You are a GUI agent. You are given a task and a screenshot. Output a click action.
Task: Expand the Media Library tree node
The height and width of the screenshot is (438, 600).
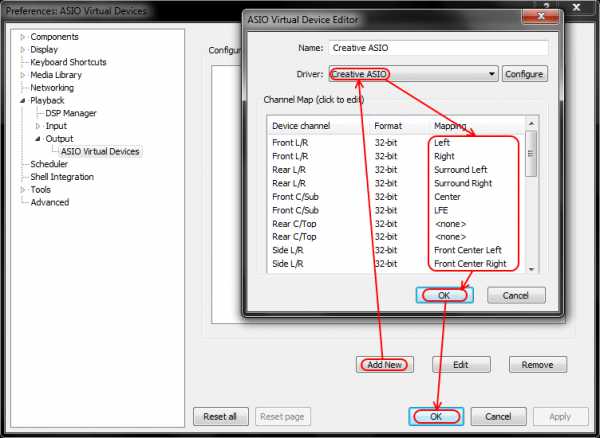tap(23, 75)
